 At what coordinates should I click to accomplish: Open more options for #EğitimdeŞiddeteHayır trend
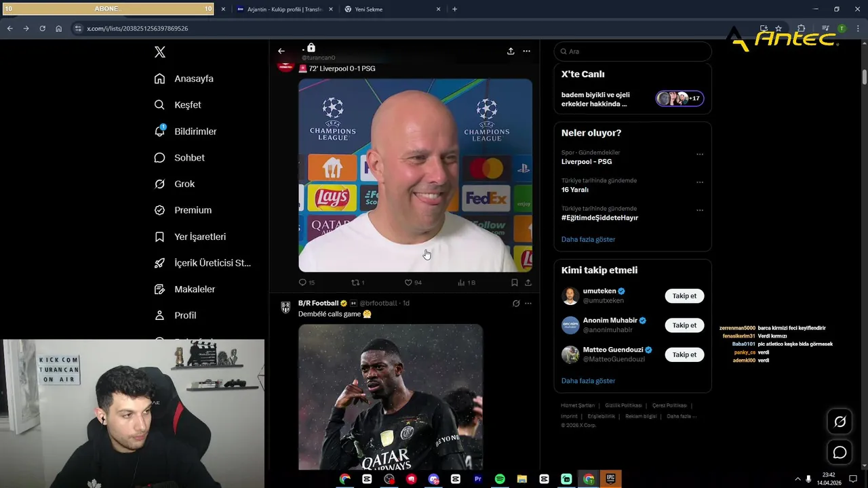(700, 210)
